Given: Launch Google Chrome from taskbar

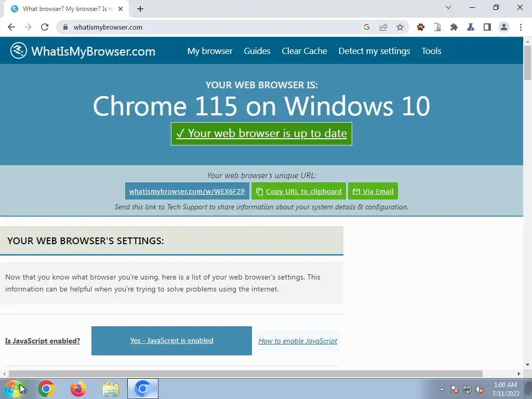Looking at the screenshot, I should point(46,389).
